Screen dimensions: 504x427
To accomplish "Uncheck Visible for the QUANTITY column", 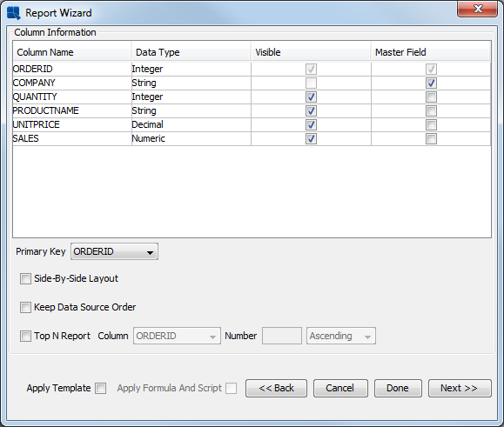I will [311, 97].
